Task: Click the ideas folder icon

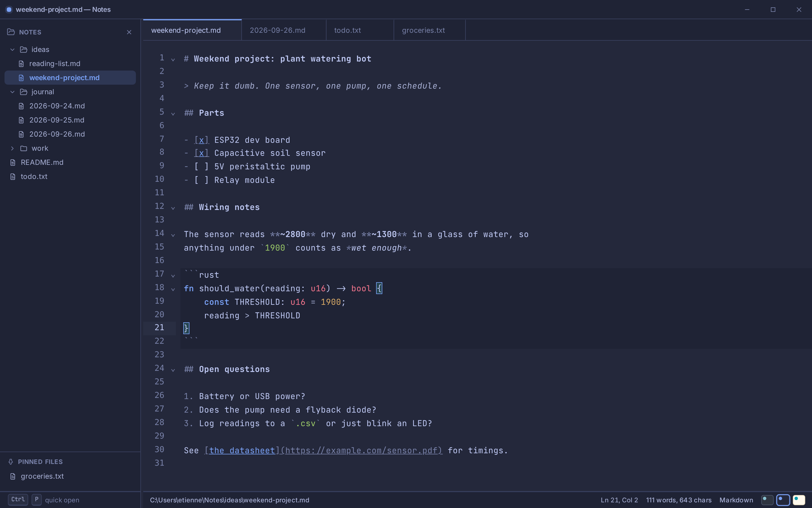Action: (x=23, y=49)
